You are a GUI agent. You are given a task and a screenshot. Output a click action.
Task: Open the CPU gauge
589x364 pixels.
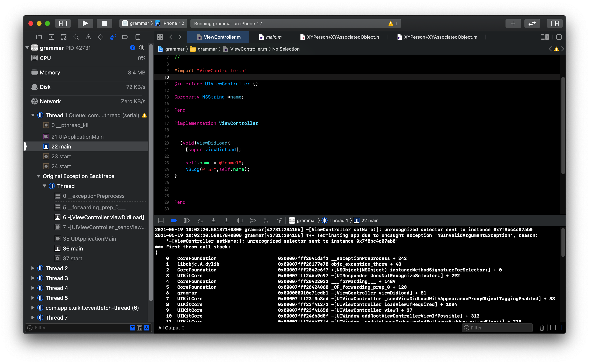(88, 58)
